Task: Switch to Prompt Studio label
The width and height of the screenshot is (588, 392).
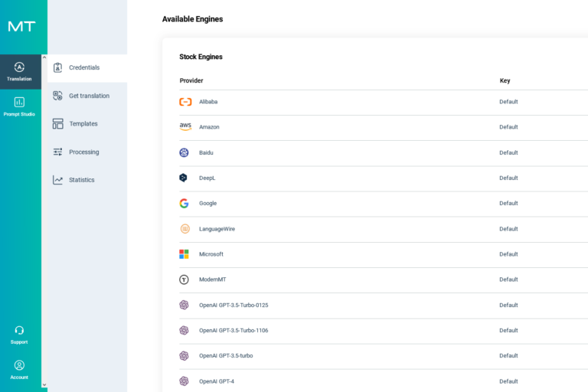Action: pos(19,114)
